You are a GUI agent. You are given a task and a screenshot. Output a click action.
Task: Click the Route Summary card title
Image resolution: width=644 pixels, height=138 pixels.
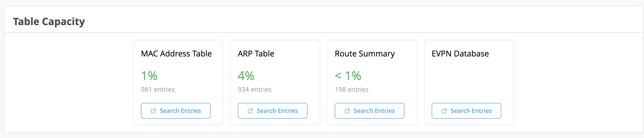[364, 54]
